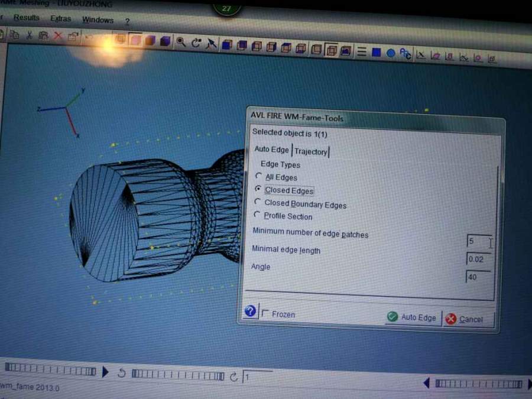The image size is (532, 399).
Task: Select the Closed Edges radio option
Action: click(258, 189)
